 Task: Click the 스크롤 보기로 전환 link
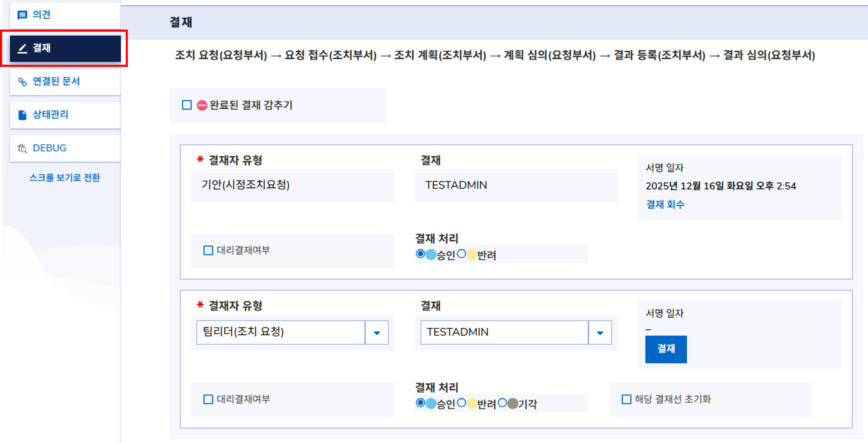(65, 178)
